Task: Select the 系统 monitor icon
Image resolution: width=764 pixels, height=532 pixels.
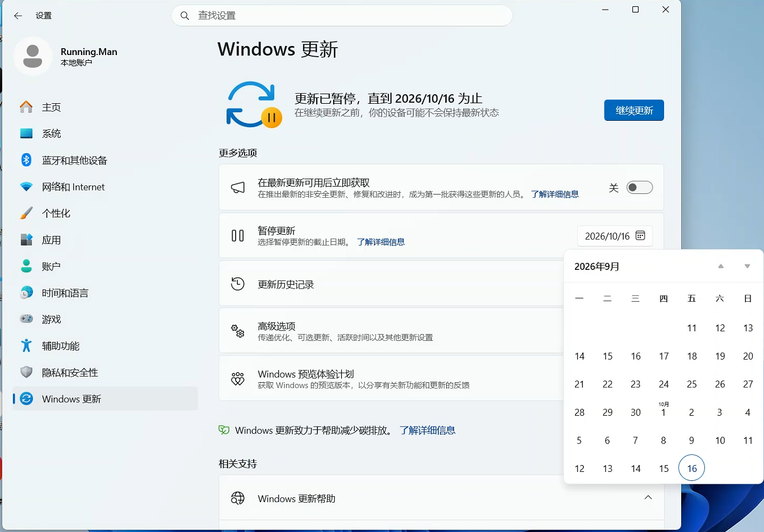Action: tap(26, 133)
